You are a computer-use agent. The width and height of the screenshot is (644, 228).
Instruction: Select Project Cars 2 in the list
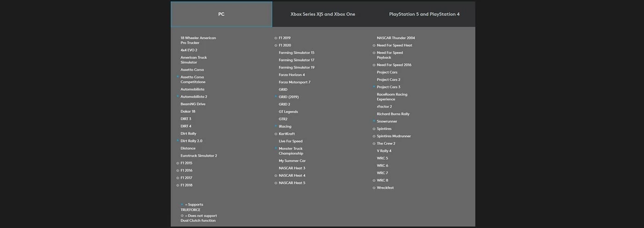click(389, 80)
